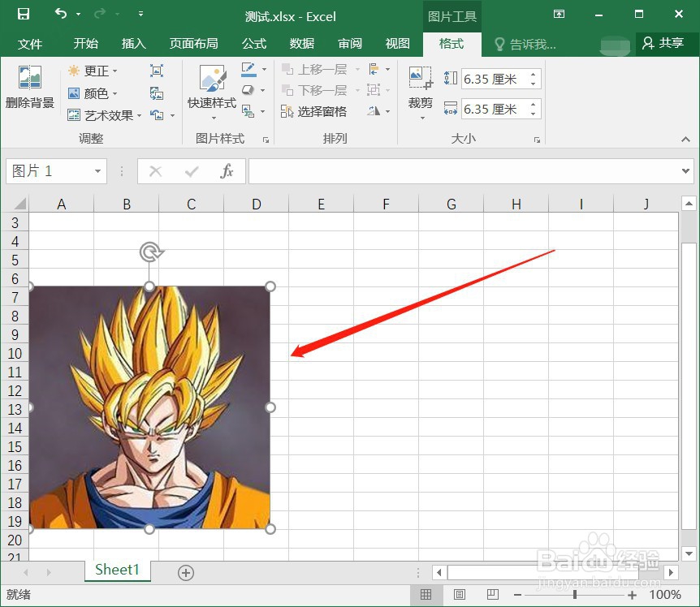The height and width of the screenshot is (607, 700).
Task: Click the horizontal scrollbar left arrow
Action: [x=439, y=572]
